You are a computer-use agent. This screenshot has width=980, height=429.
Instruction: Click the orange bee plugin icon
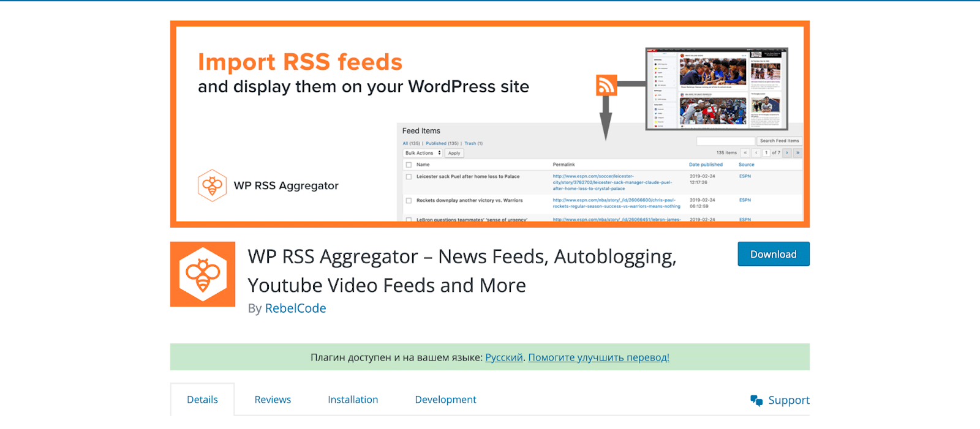pyautogui.click(x=203, y=274)
